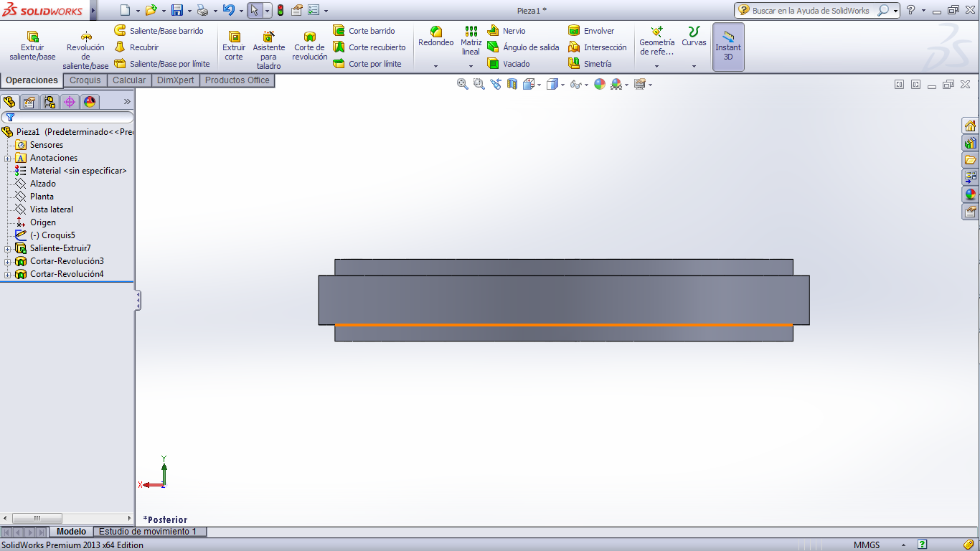Expand the hidden manager tabs chevron
Screen dimensions: 980x551
(127, 102)
